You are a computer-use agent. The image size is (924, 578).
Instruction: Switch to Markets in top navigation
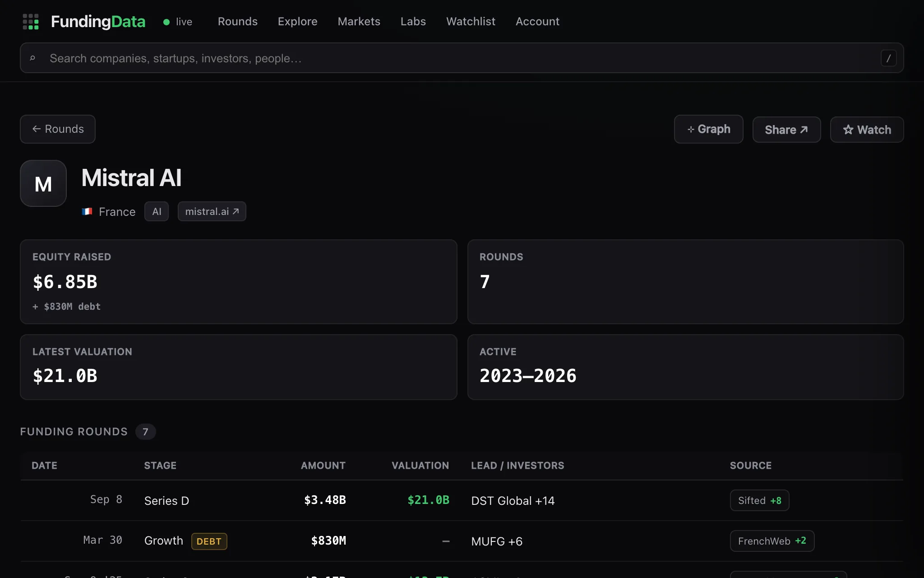tap(359, 22)
